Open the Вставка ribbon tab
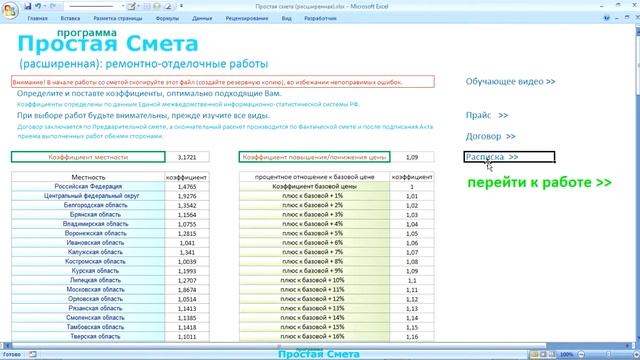Viewport: 640px width, 360px height. (70, 18)
